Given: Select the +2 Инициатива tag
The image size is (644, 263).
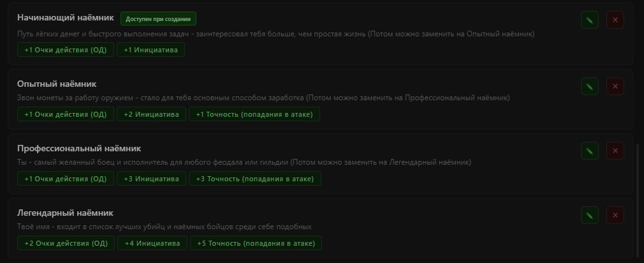Looking at the screenshot, I should pos(151,114).
